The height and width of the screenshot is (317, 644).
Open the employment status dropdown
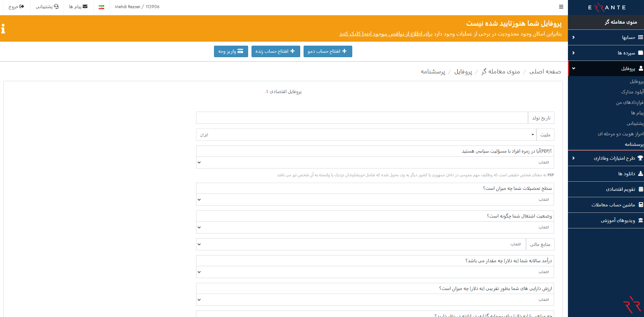click(375, 227)
